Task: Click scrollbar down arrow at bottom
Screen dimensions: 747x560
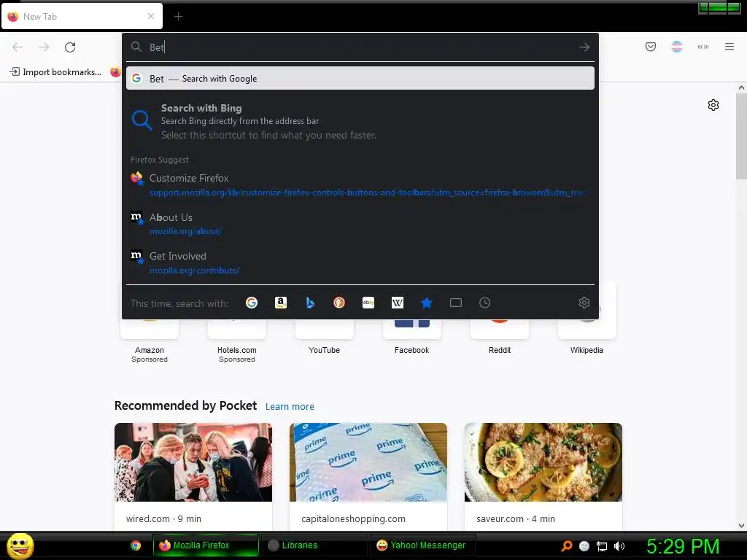Action: click(x=741, y=526)
